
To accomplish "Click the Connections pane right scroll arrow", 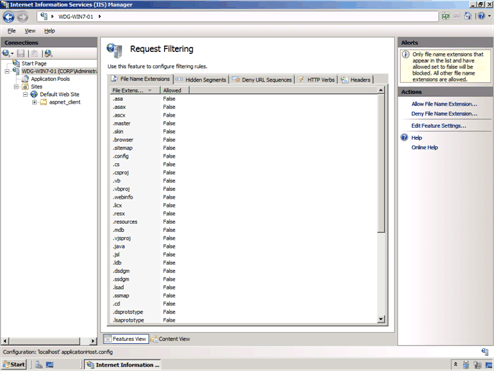I will pos(93,341).
